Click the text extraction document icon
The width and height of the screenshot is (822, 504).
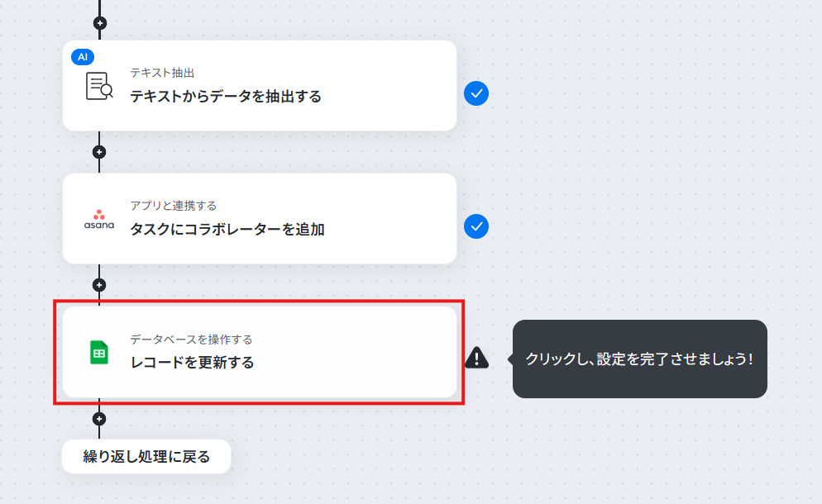(x=99, y=86)
